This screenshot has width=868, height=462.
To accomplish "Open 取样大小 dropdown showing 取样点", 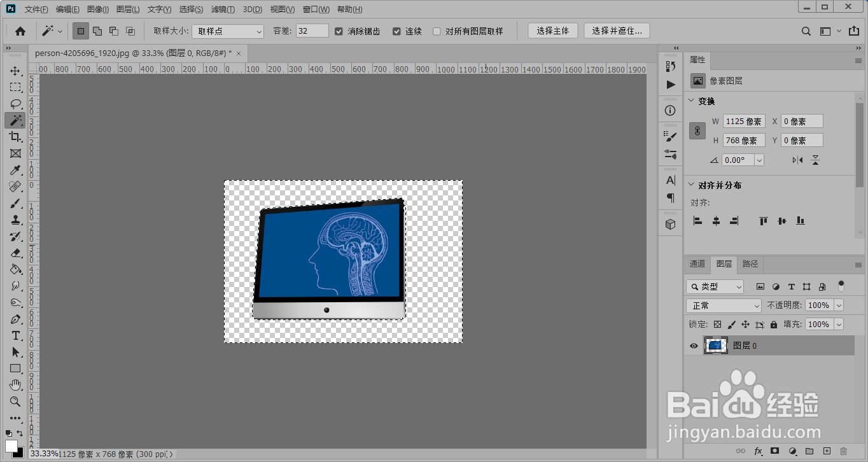I will coord(228,31).
